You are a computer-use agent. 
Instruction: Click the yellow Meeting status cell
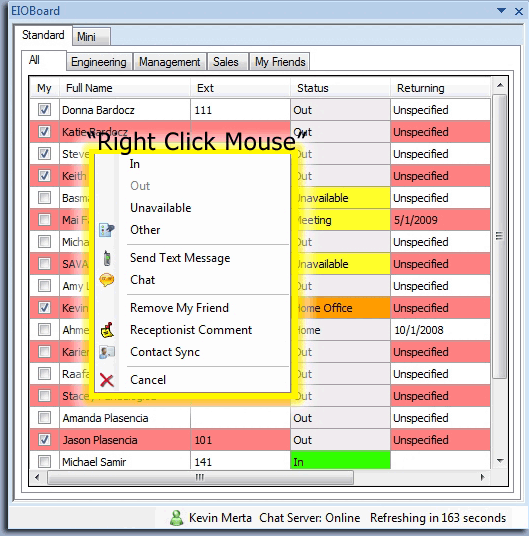pos(343,220)
